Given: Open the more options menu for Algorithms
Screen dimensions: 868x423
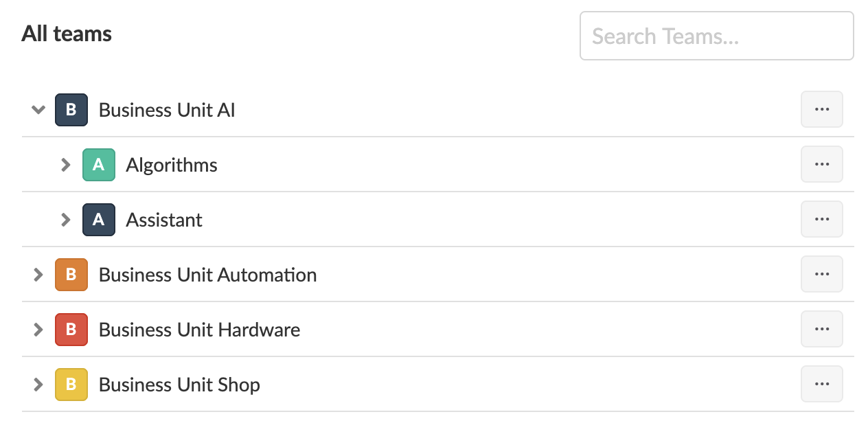Looking at the screenshot, I should click(x=822, y=164).
